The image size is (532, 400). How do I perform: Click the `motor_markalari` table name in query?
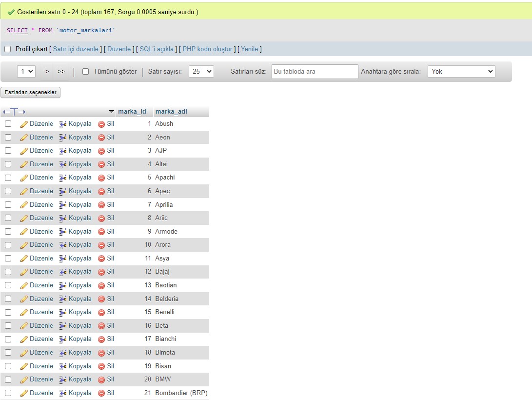pos(85,31)
